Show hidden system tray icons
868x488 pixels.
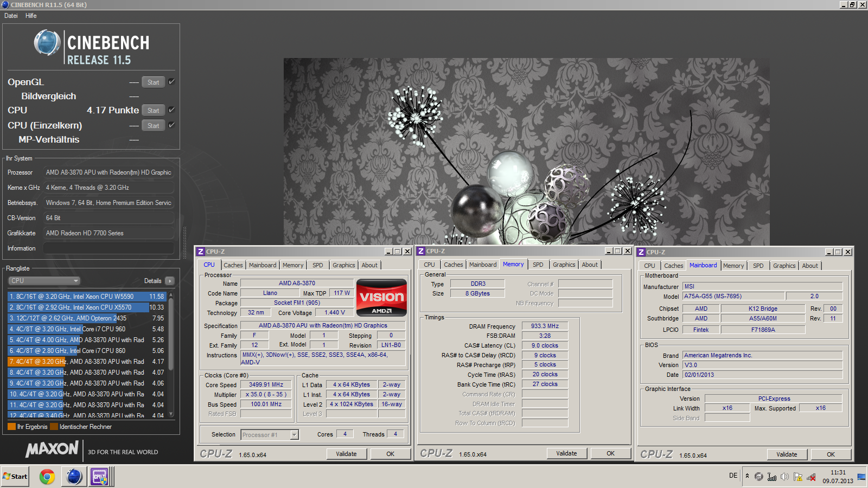click(747, 476)
